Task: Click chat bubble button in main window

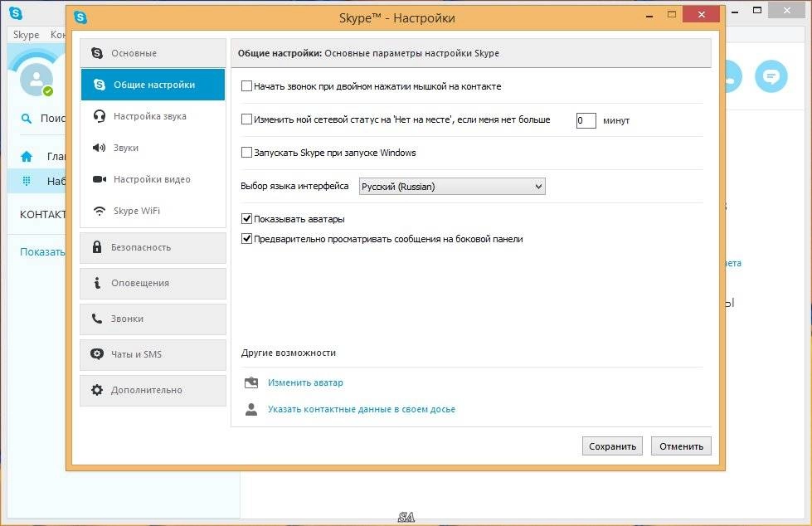Action: pyautogui.click(x=771, y=76)
